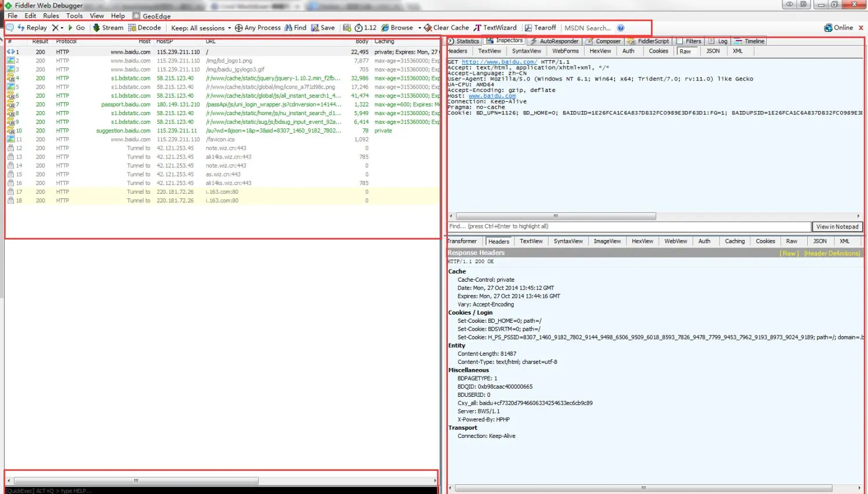Click the QuickExec command box
The width and height of the screenshot is (868, 494).
tap(222, 491)
